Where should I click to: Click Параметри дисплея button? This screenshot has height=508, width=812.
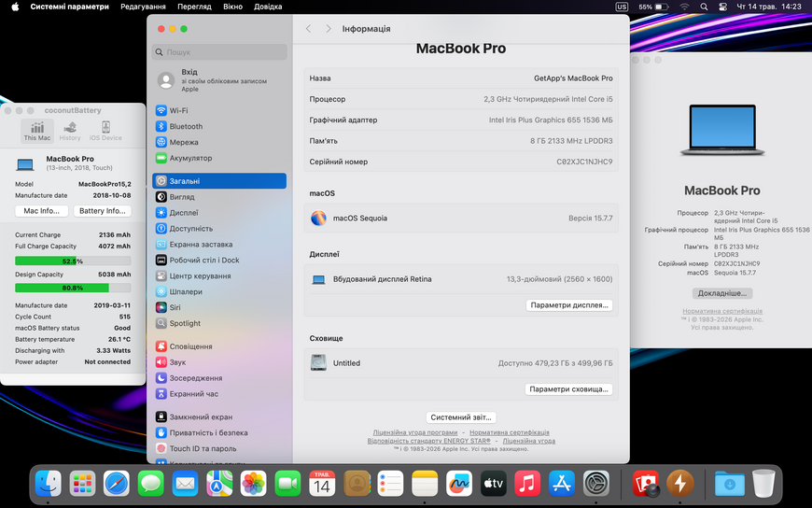point(569,305)
